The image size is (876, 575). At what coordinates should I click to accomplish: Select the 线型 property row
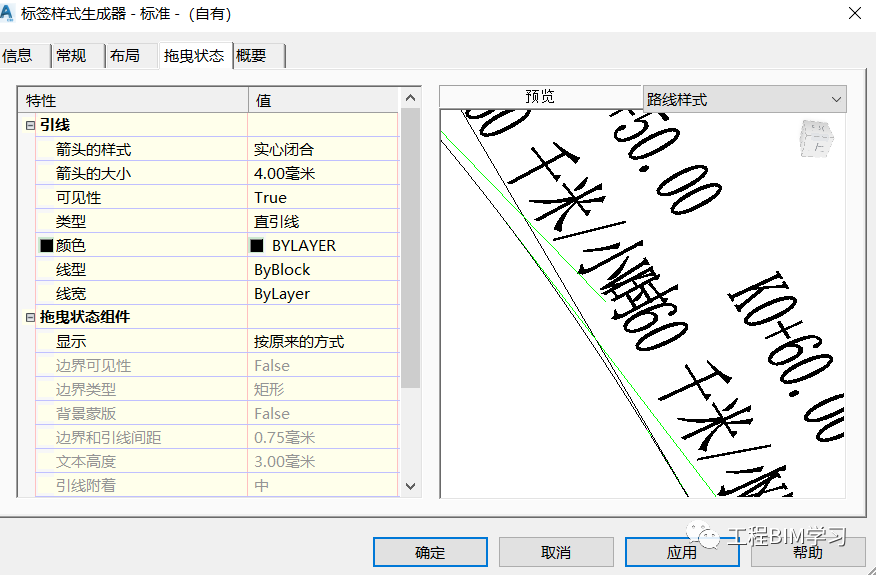click(x=217, y=269)
